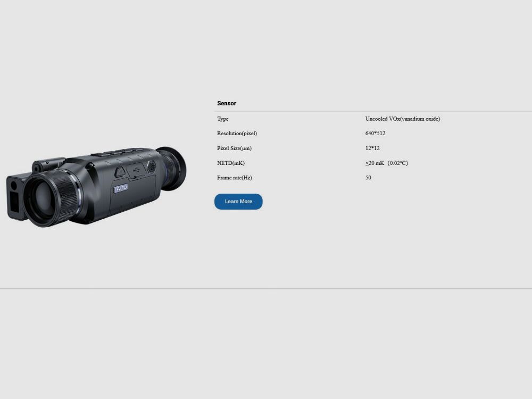Click the Learn More button
The width and height of the screenshot is (532, 399).
[238, 202]
